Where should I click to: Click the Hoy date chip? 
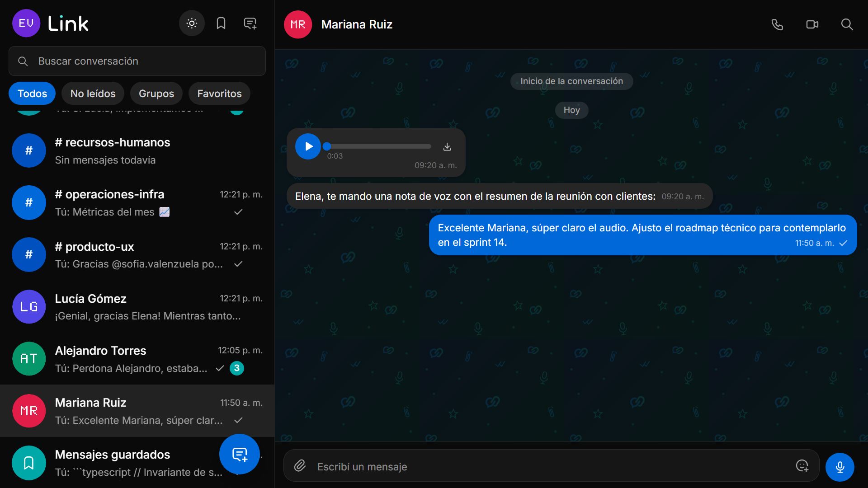(x=571, y=110)
